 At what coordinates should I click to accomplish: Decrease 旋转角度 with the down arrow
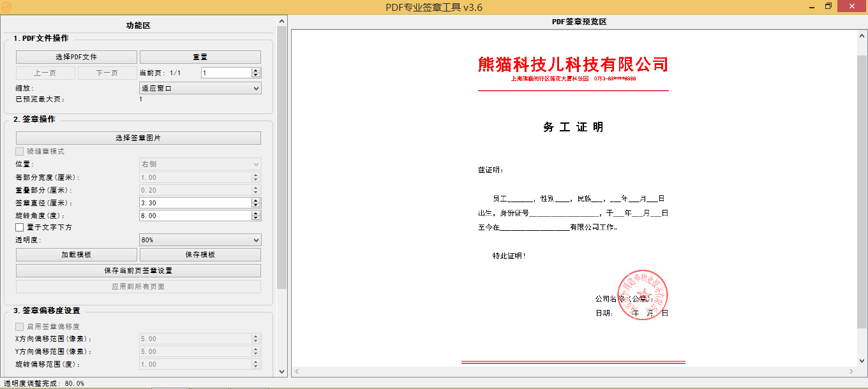click(x=256, y=218)
